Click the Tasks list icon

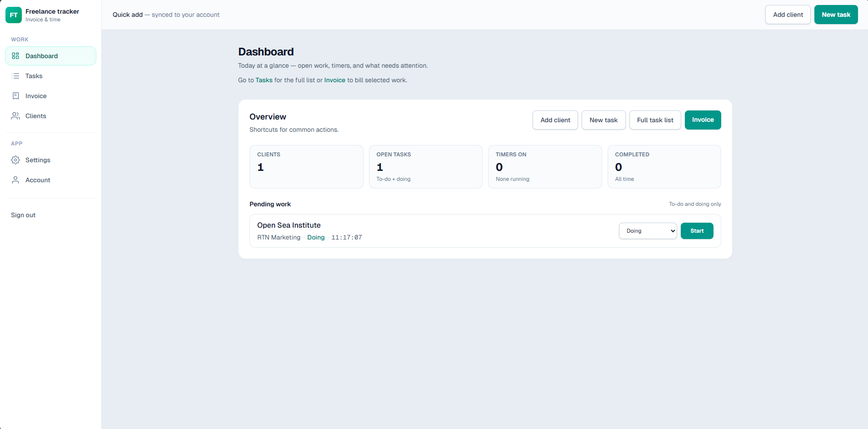(15, 76)
